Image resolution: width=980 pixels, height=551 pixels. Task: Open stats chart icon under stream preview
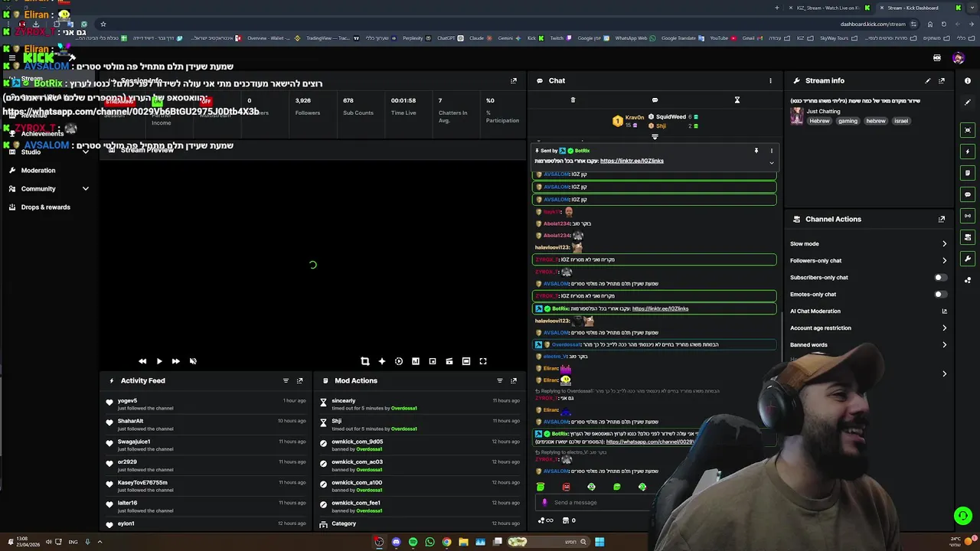(x=415, y=361)
